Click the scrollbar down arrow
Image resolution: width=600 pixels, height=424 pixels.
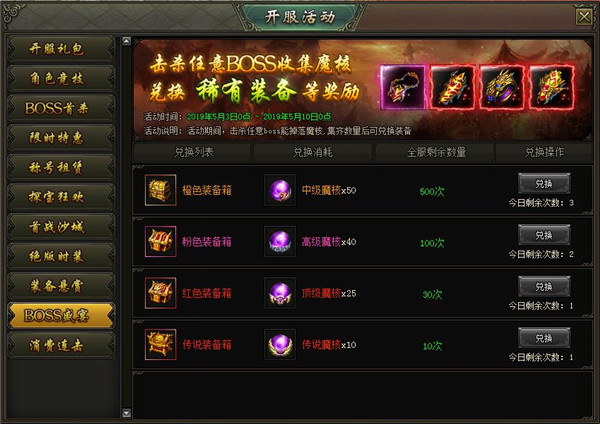tap(127, 413)
